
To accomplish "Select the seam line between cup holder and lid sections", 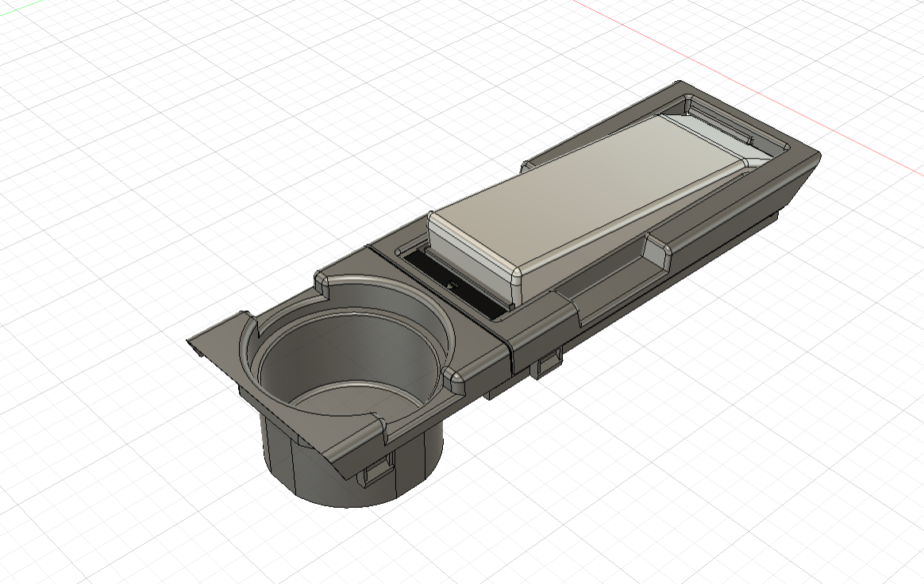I will coord(508,349).
